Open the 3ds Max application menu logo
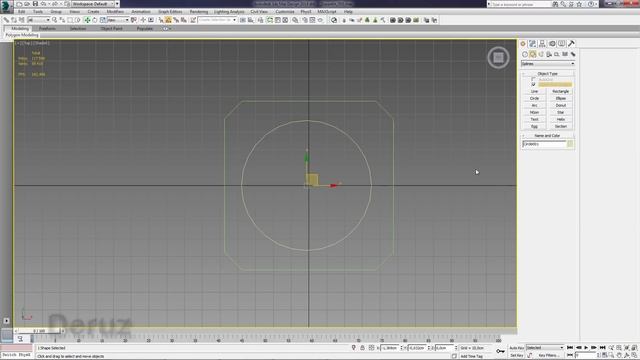The height and width of the screenshot is (360, 640). click(x=6, y=6)
